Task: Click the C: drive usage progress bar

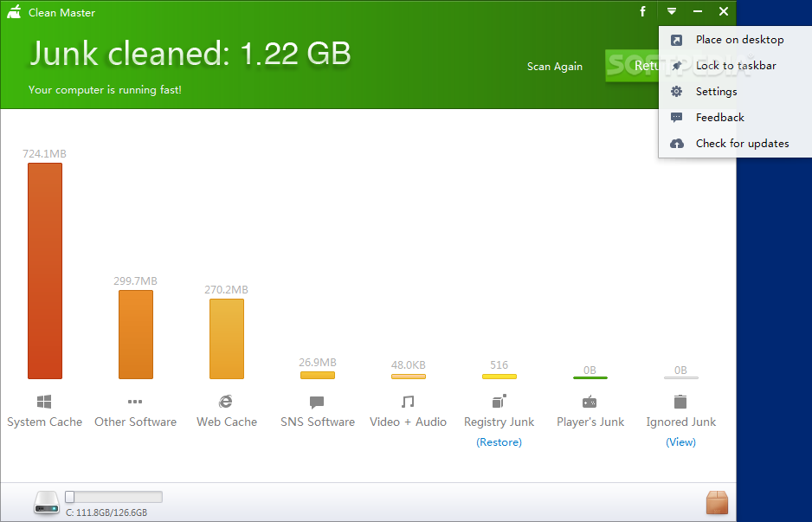Action: (113, 497)
